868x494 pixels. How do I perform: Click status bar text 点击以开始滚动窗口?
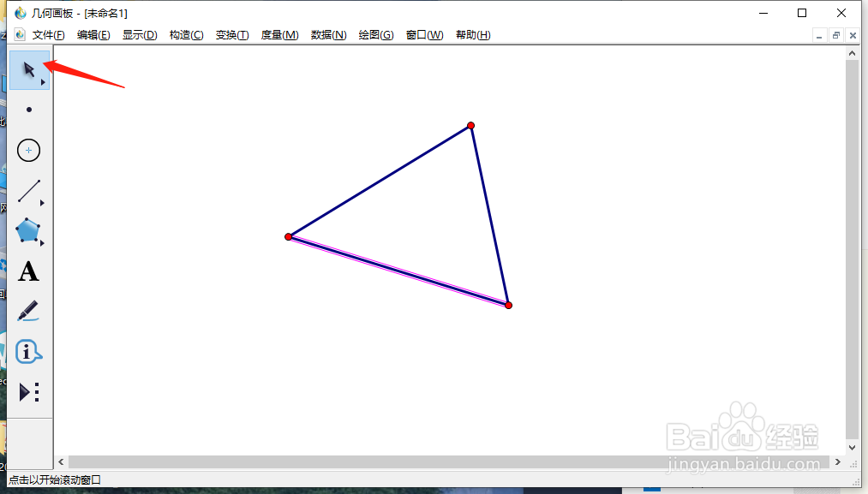pos(55,480)
